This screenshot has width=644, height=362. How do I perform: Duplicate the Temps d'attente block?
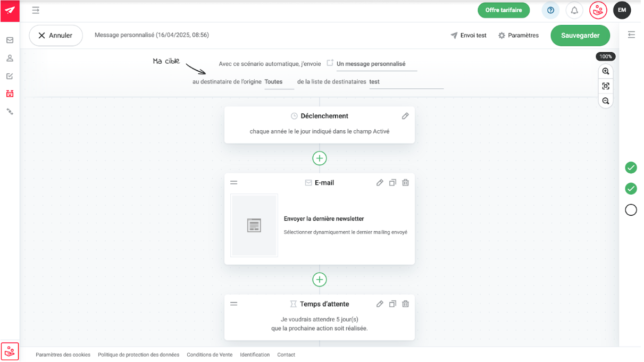click(x=392, y=304)
